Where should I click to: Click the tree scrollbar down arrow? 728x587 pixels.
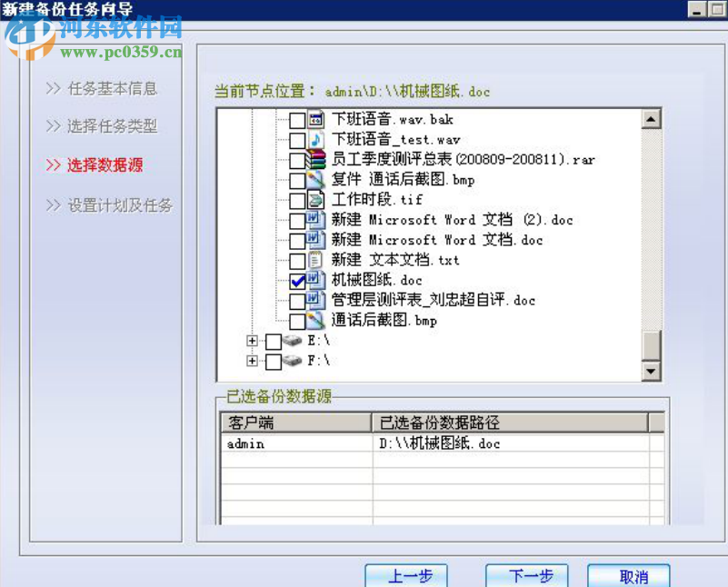coord(651,371)
